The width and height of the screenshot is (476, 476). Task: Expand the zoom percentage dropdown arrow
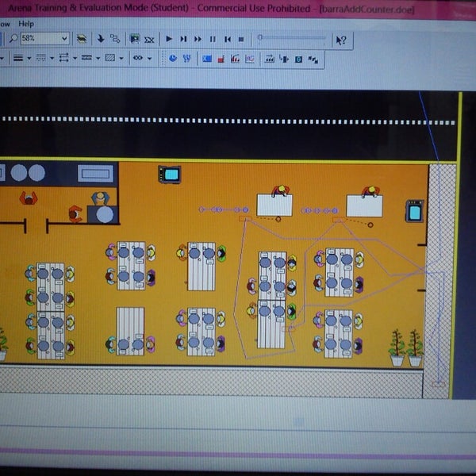(64, 39)
